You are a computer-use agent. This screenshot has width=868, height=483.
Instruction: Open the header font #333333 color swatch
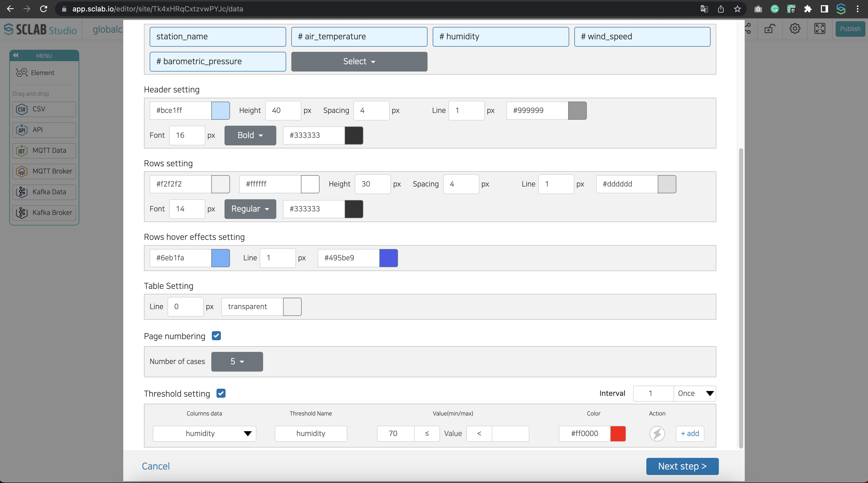tap(354, 135)
